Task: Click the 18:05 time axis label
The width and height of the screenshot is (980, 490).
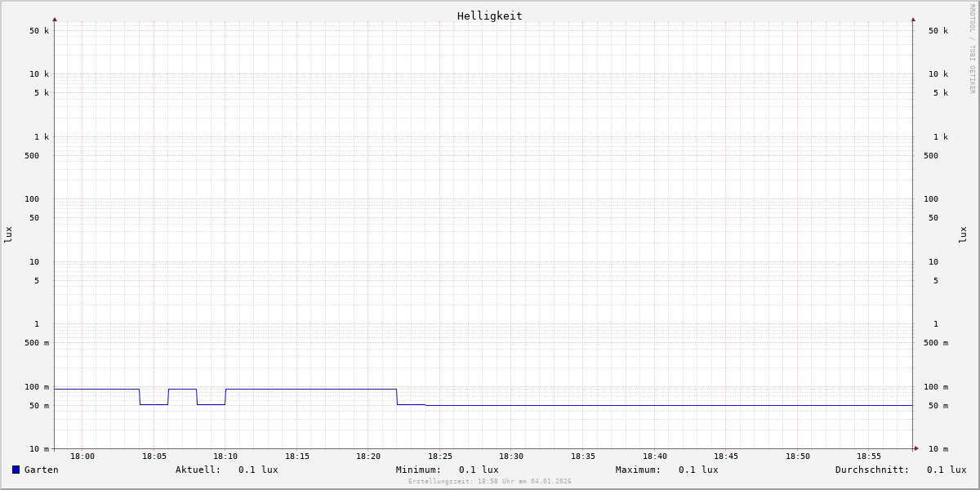Action: 154,457
